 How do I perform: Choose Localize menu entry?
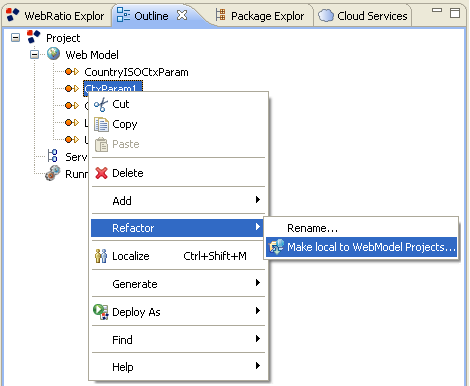(x=178, y=256)
